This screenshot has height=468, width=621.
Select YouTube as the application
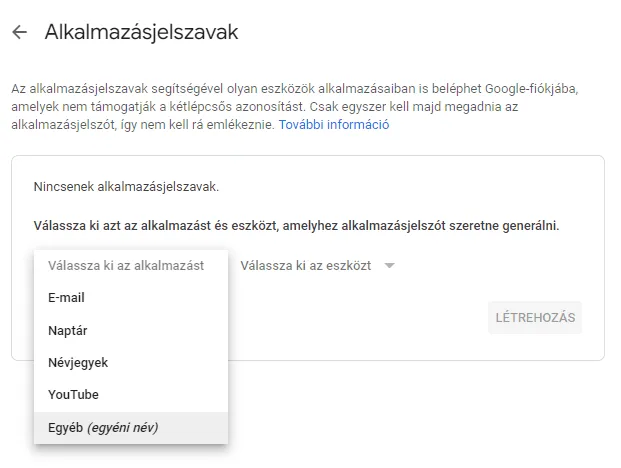[73, 394]
